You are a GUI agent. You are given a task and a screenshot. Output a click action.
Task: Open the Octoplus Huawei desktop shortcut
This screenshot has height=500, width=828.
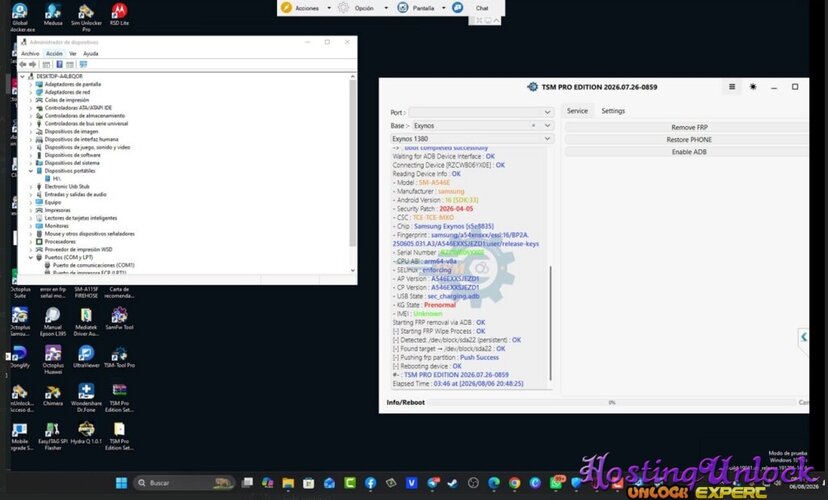(53, 360)
